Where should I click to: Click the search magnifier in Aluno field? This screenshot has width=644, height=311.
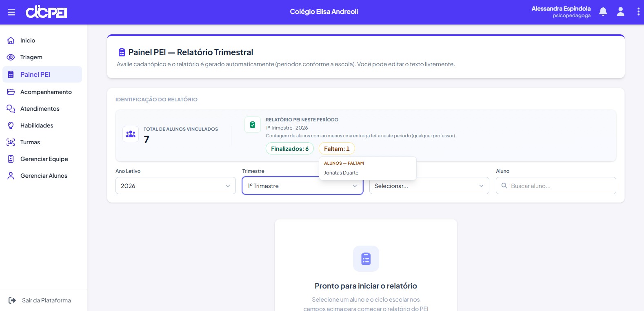tap(504, 186)
